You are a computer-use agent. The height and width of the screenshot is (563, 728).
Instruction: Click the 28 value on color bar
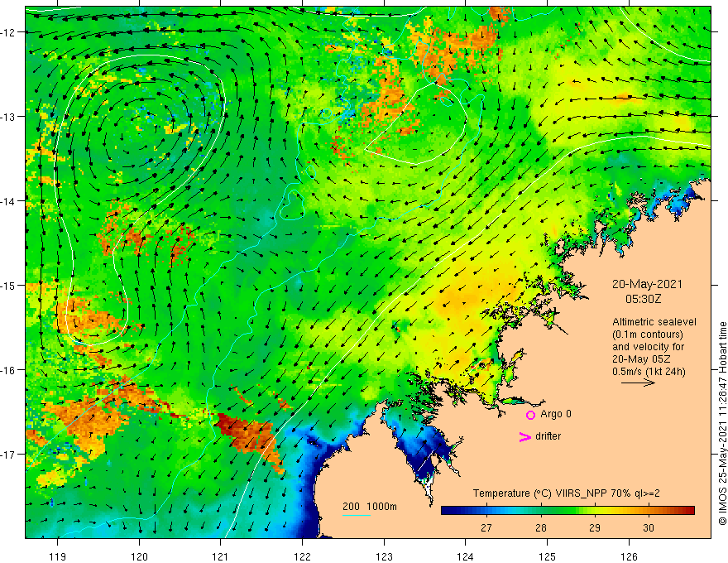click(540, 527)
